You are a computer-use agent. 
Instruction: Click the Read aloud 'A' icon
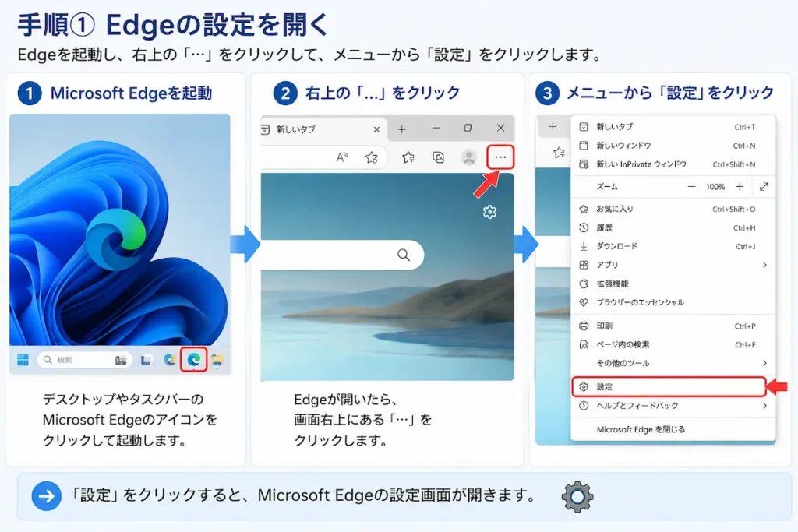click(x=342, y=157)
